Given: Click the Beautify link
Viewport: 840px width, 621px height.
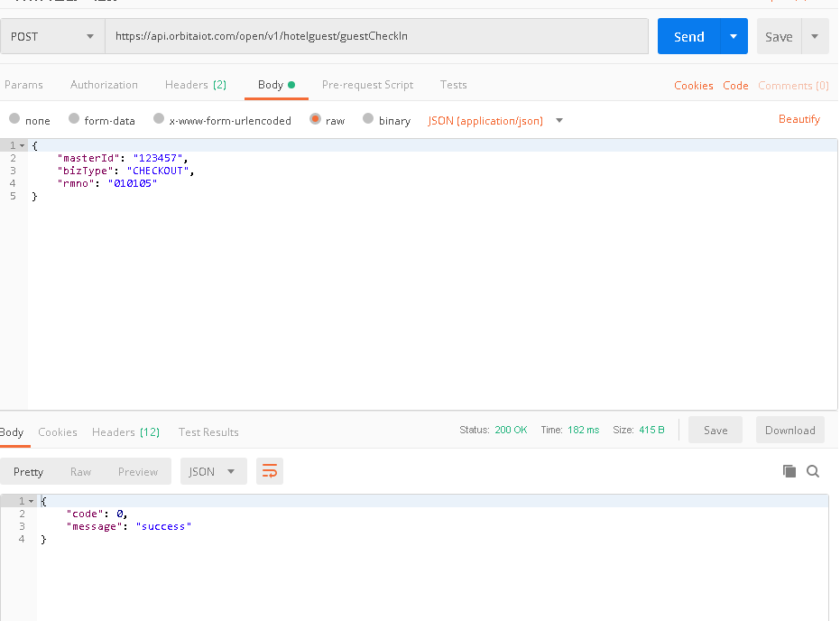Looking at the screenshot, I should [x=799, y=119].
